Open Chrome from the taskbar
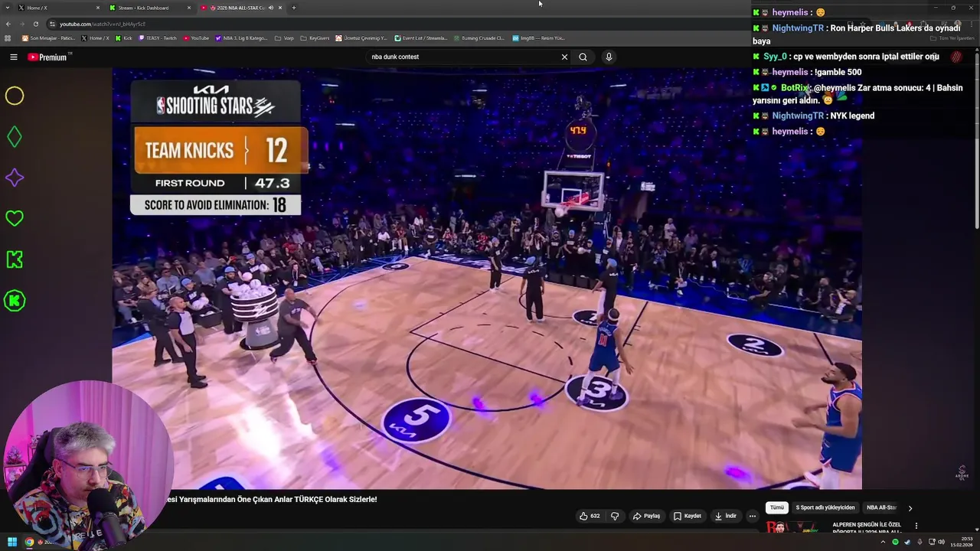The height and width of the screenshot is (551, 980). coord(29,542)
